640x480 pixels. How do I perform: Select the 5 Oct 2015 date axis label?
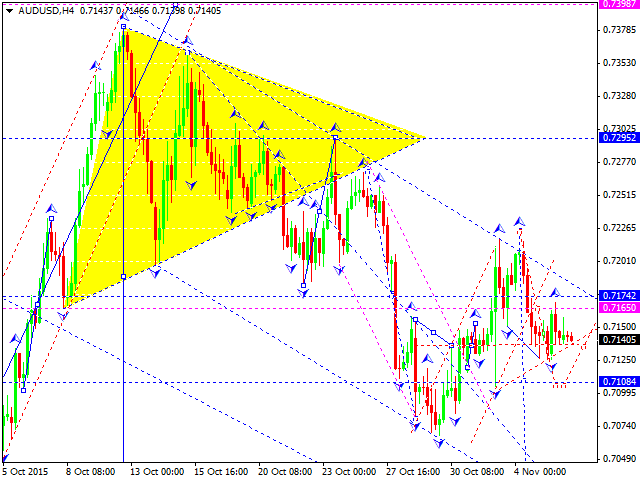[x=24, y=472]
